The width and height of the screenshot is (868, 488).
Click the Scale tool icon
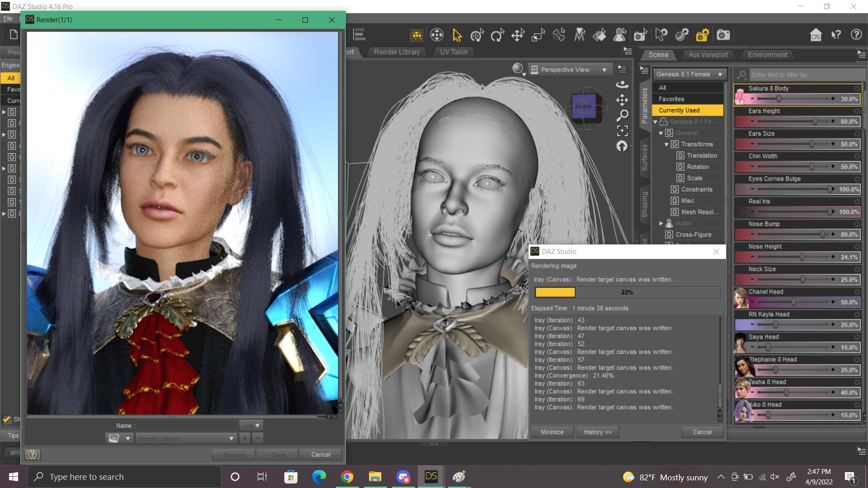point(538,35)
